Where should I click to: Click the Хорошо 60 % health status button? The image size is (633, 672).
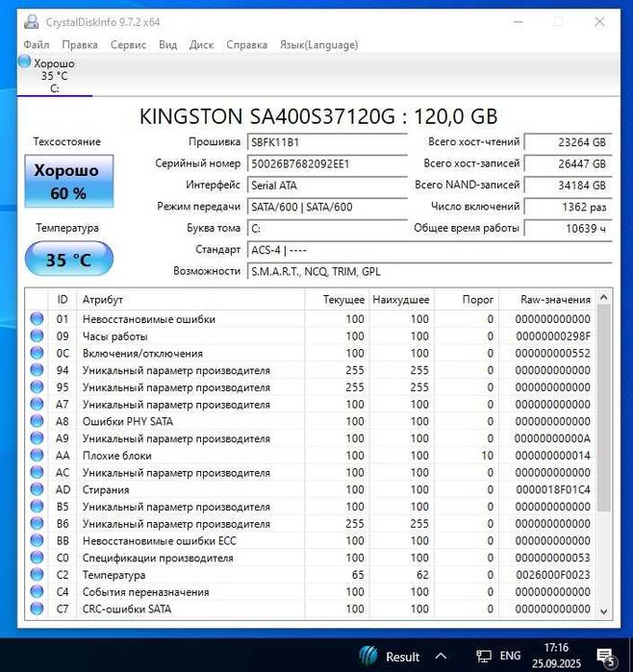click(x=69, y=182)
